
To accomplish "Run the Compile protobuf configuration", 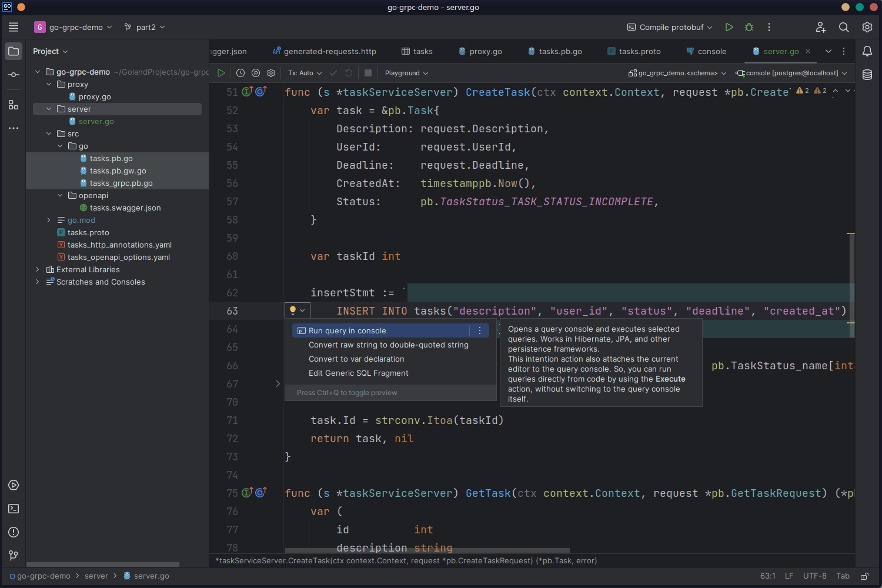I will coord(729,27).
